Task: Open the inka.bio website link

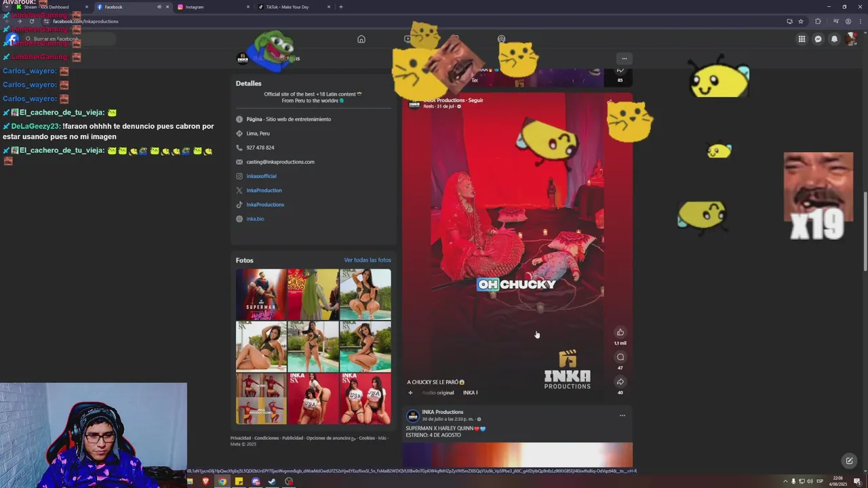Action: point(255,219)
